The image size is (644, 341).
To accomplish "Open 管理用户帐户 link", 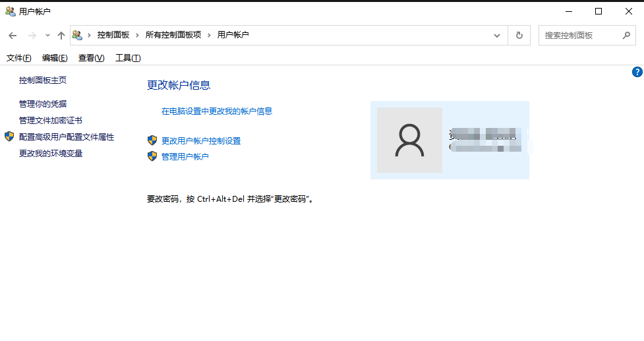I will pyautogui.click(x=185, y=156).
